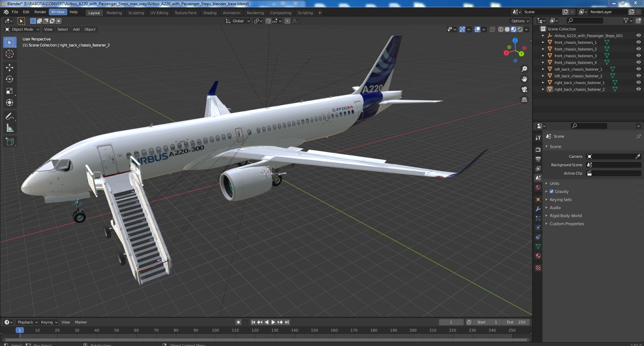Open Object Data properties tab

point(538,246)
